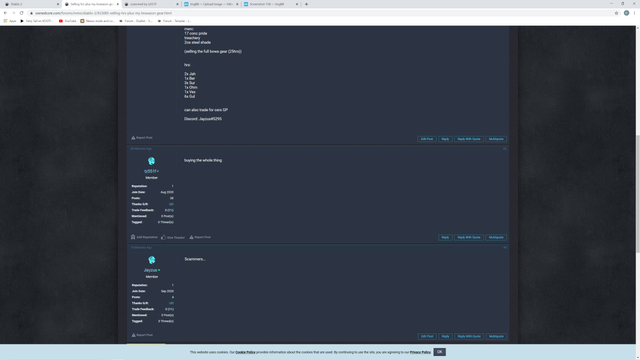Click Multiquote on the first post
The image size is (640, 360).
coord(496,139)
